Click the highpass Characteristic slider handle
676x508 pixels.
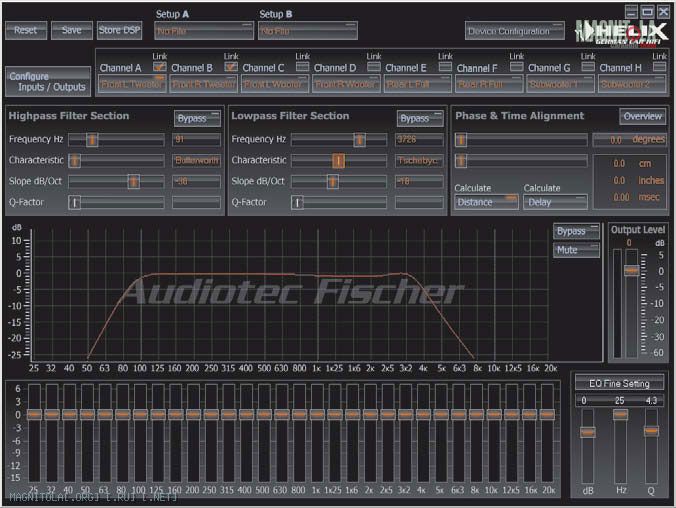tap(75, 160)
